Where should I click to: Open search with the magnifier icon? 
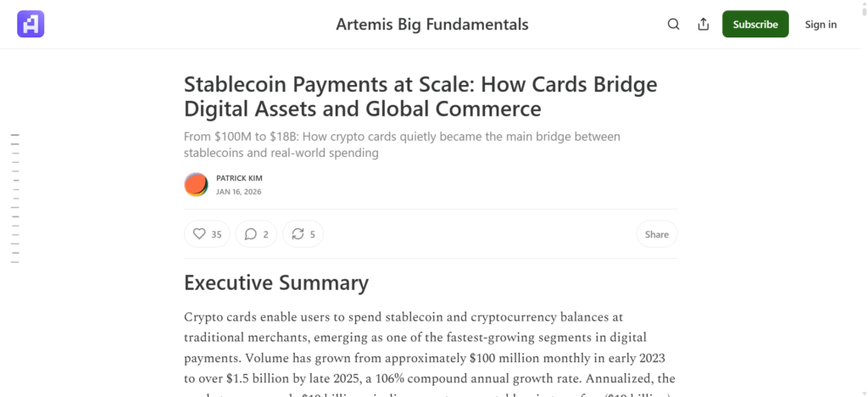pos(673,25)
